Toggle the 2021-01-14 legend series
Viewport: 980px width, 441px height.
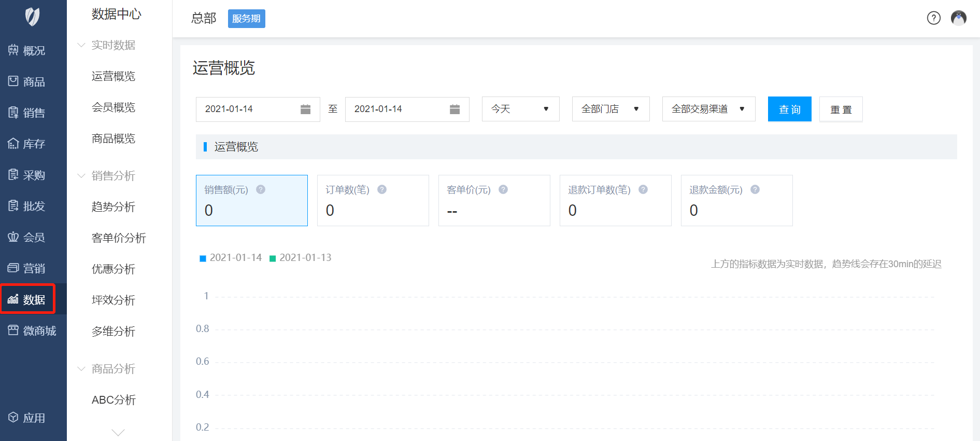(x=231, y=258)
